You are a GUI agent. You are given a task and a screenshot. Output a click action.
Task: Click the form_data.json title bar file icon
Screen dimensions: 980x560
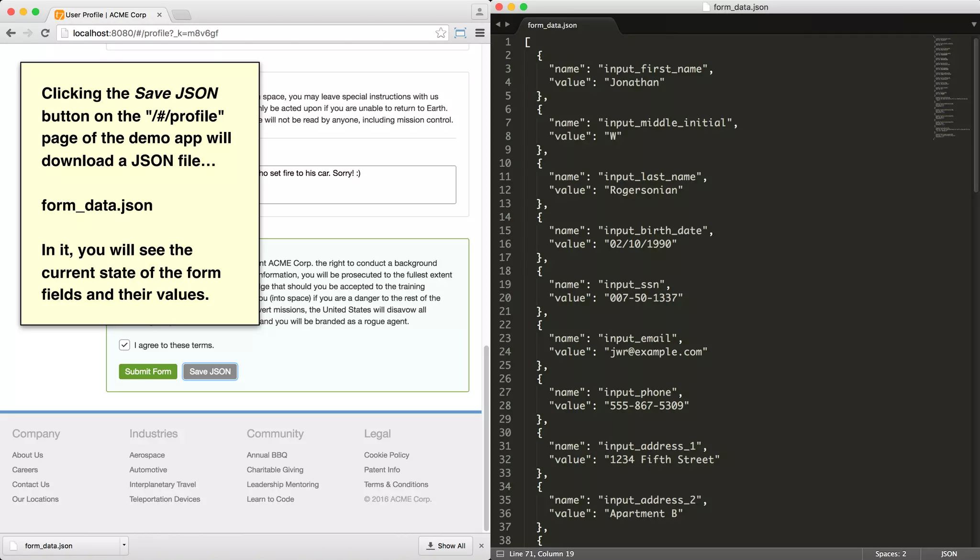click(706, 7)
